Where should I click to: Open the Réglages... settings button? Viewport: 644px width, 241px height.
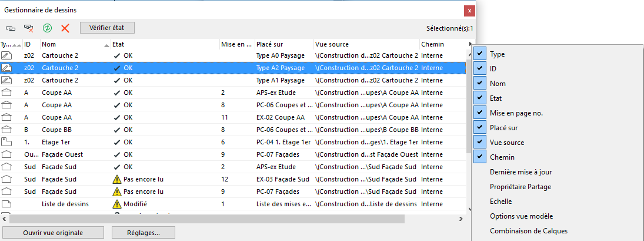coord(144,232)
